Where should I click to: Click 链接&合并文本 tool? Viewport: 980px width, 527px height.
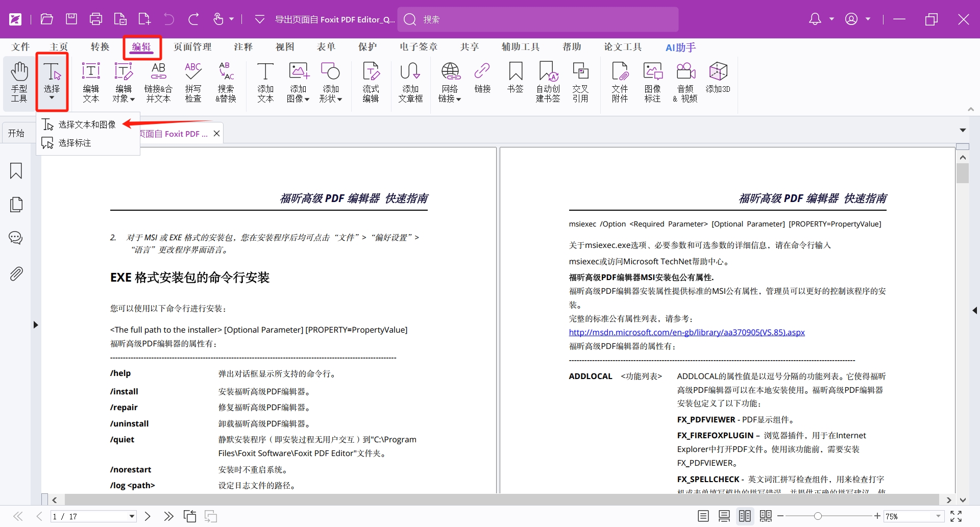(158, 83)
